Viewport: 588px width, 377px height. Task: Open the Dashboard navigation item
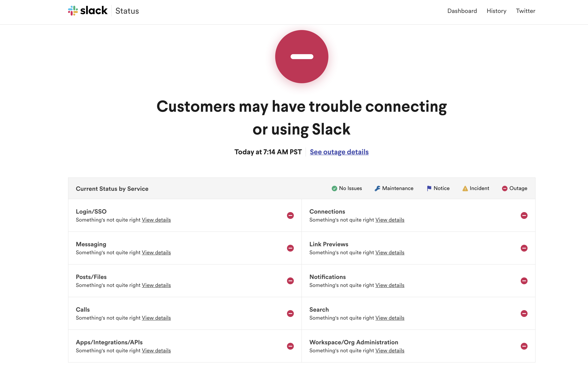click(462, 11)
